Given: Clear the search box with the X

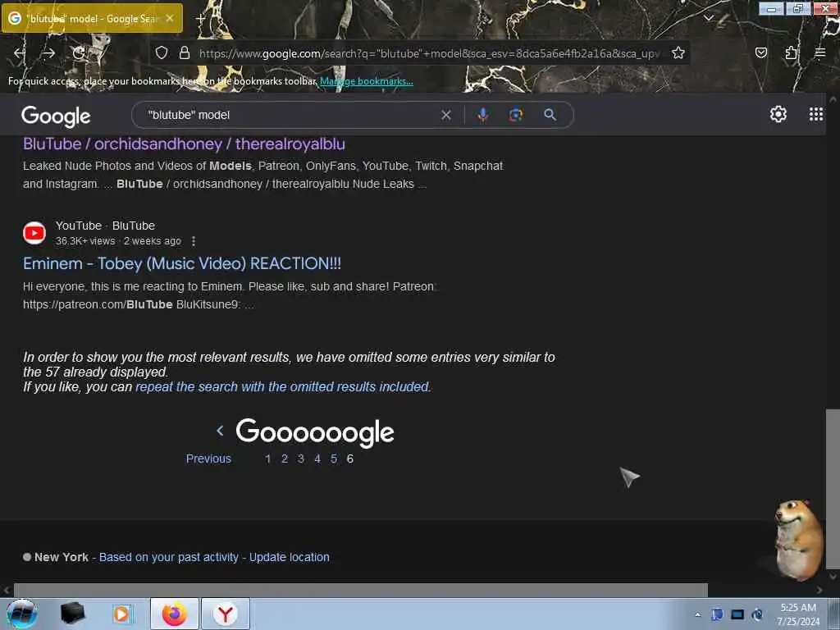Looking at the screenshot, I should (x=445, y=115).
